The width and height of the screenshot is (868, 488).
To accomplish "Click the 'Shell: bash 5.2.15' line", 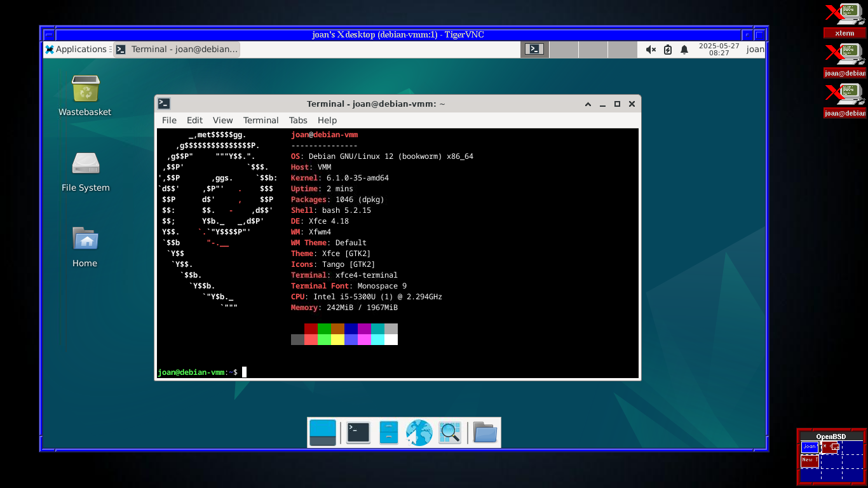I will [331, 210].
